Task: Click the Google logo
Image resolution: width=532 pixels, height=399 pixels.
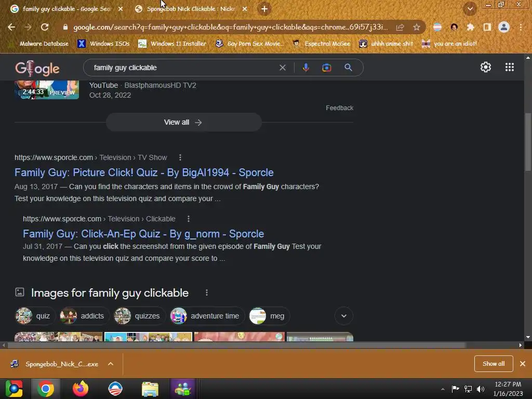Action: tap(37, 68)
